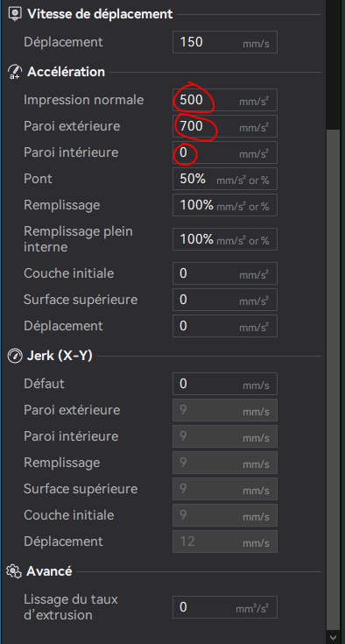The width and height of the screenshot is (345, 644).
Task: Edit Impression normale acceleration value 500
Action: coord(225,100)
